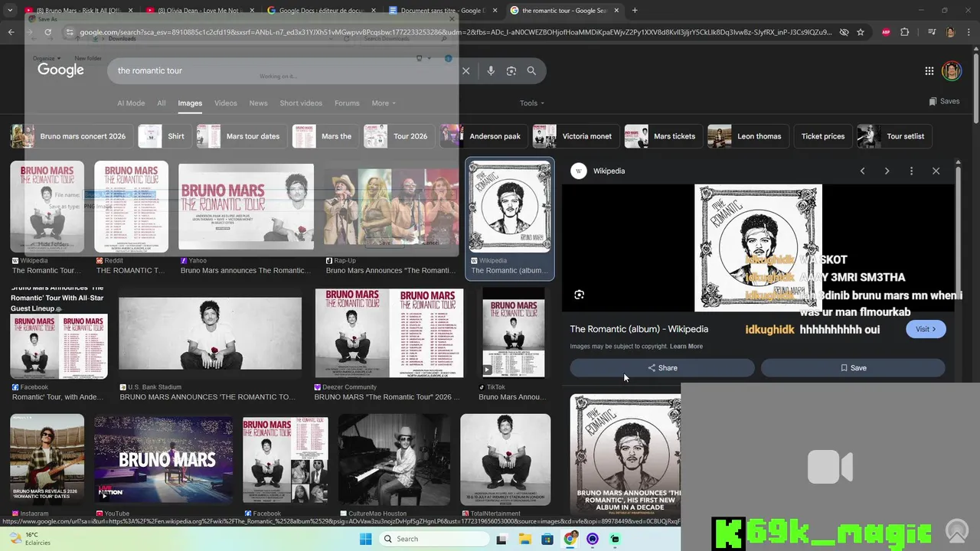Open Microsoft Store from the taskbar
Viewport: 980px width, 551px height.
(x=547, y=539)
